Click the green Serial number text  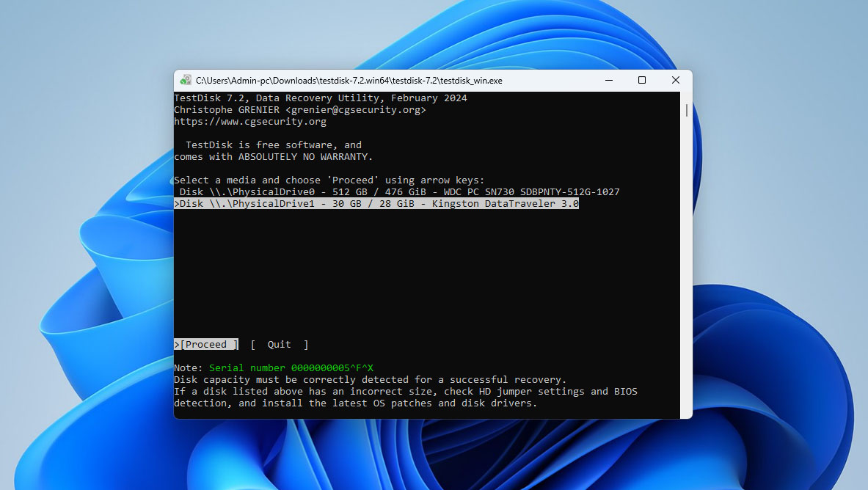[x=291, y=368]
